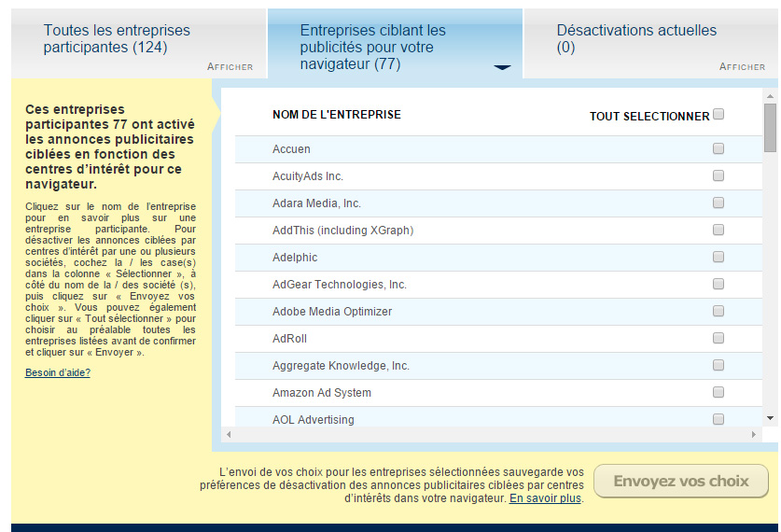Enable the Adelphic checkbox
This screenshot has width=781, height=532.
click(x=718, y=257)
